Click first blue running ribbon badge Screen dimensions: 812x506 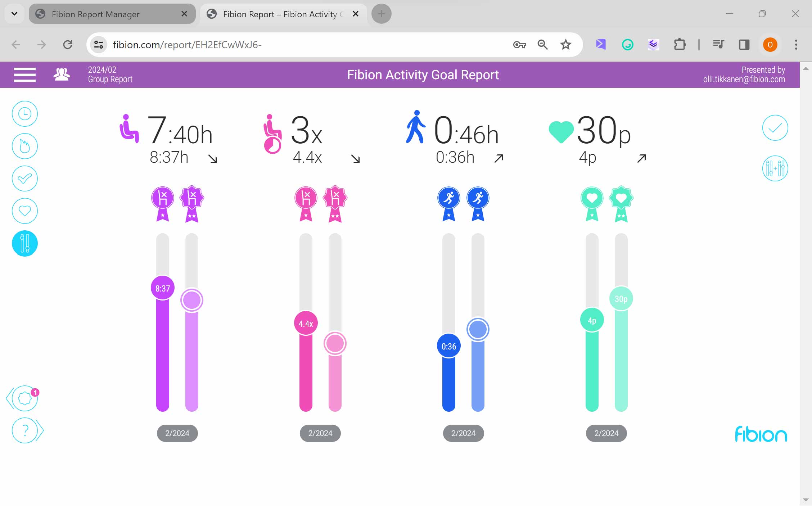tap(449, 204)
